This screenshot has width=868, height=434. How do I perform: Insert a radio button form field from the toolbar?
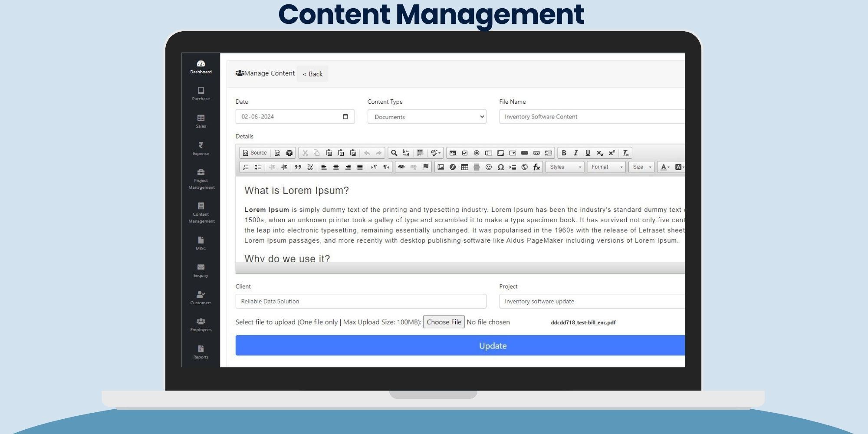[x=477, y=153]
